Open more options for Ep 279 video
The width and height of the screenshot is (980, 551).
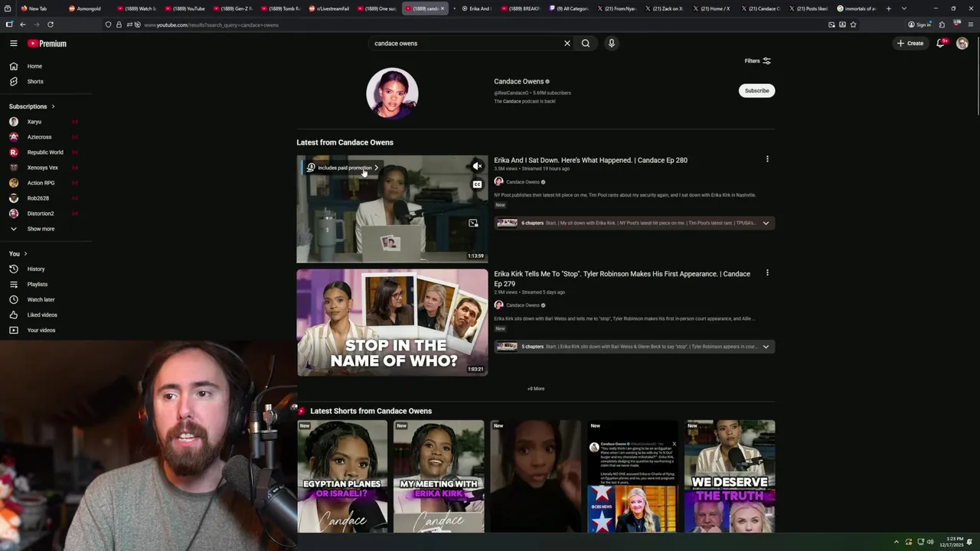[x=767, y=273]
